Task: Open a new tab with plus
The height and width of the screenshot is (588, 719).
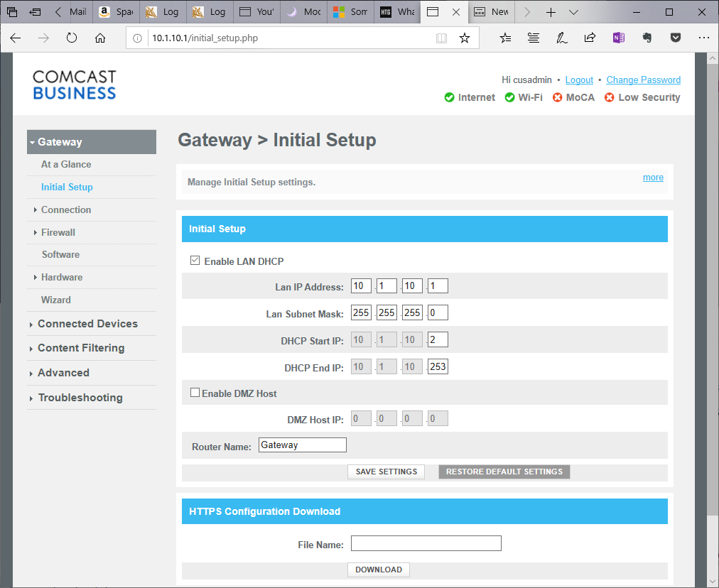Action: (x=551, y=12)
